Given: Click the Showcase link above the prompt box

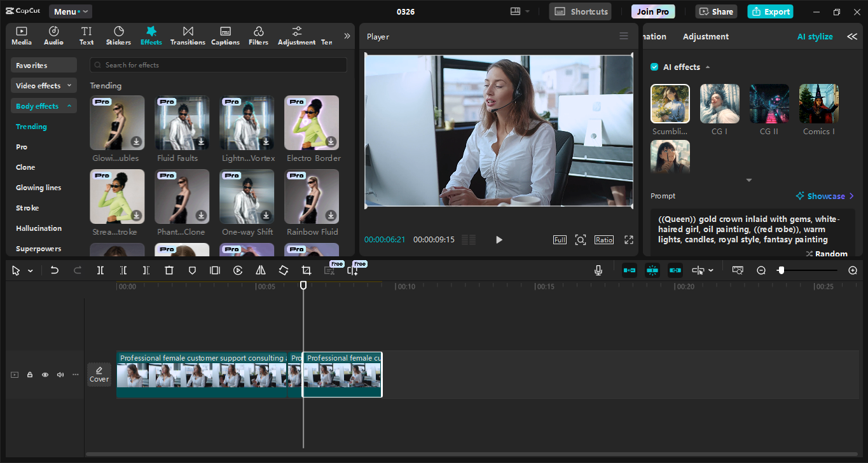Looking at the screenshot, I should coord(824,196).
